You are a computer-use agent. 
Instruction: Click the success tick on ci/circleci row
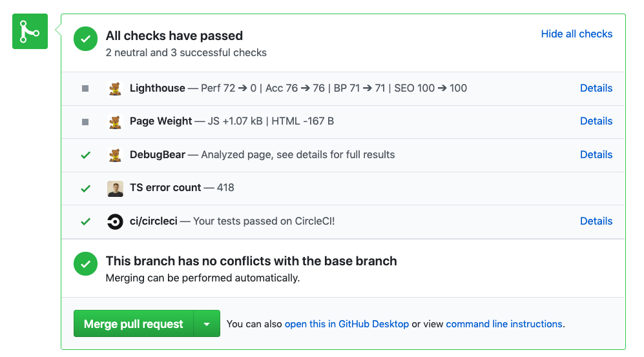(x=85, y=221)
